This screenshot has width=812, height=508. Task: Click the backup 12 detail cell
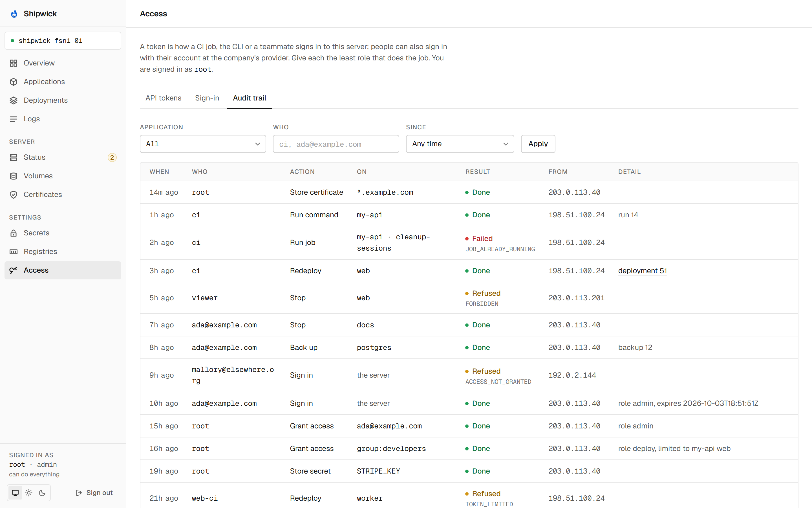click(x=635, y=347)
